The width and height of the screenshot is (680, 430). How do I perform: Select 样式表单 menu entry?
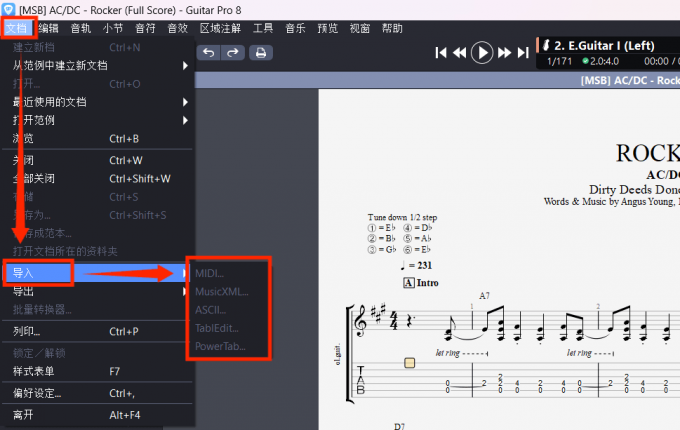[x=33, y=371]
